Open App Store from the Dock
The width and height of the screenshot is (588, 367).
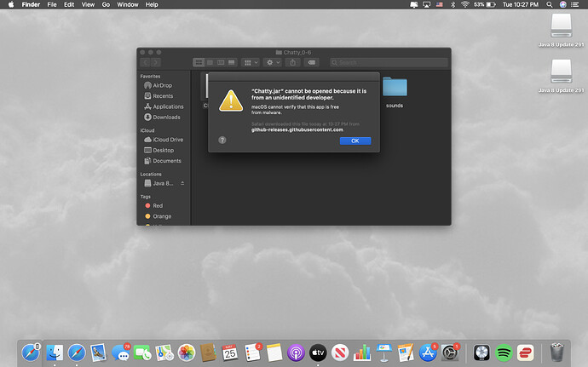click(428, 353)
